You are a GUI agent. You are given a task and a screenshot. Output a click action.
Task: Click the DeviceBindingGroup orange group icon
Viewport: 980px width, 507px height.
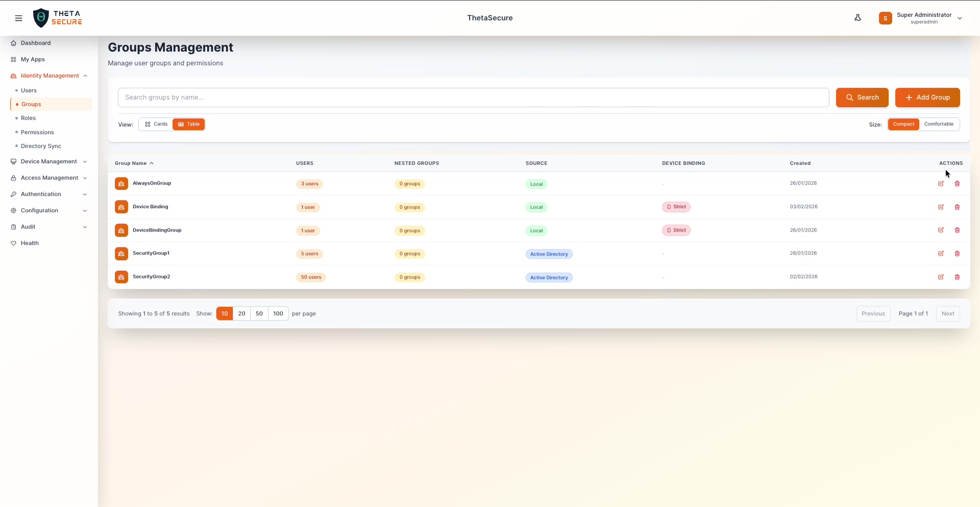[x=121, y=231]
